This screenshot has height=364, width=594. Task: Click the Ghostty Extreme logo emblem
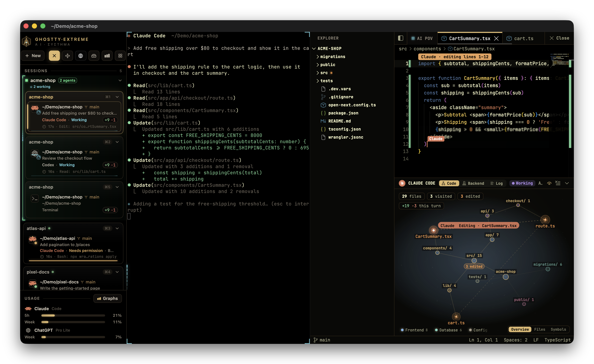pos(27,41)
